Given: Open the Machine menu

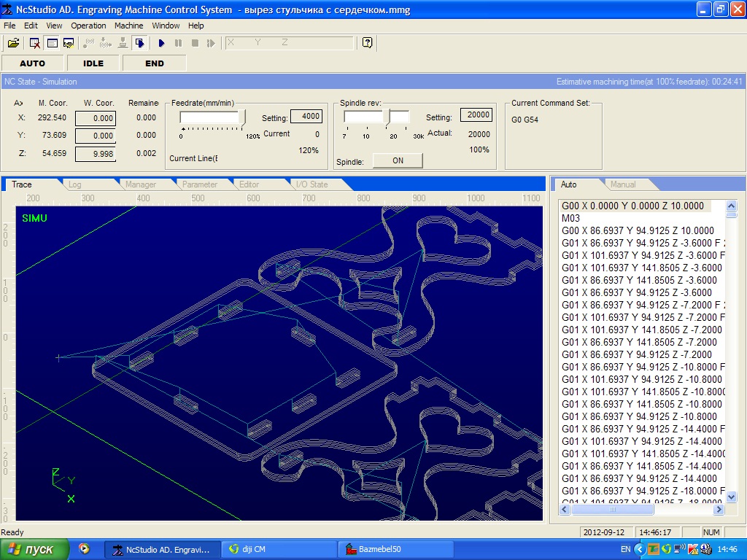Looking at the screenshot, I should tap(128, 26).
